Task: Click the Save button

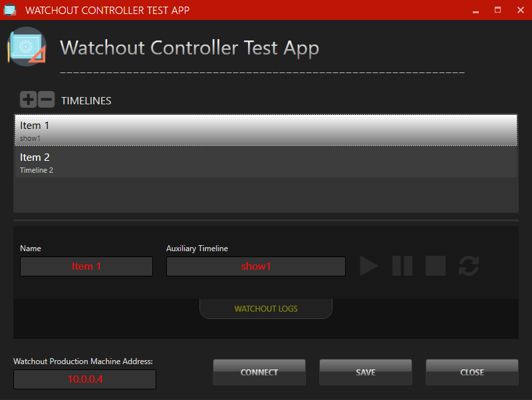Action: tap(366, 372)
